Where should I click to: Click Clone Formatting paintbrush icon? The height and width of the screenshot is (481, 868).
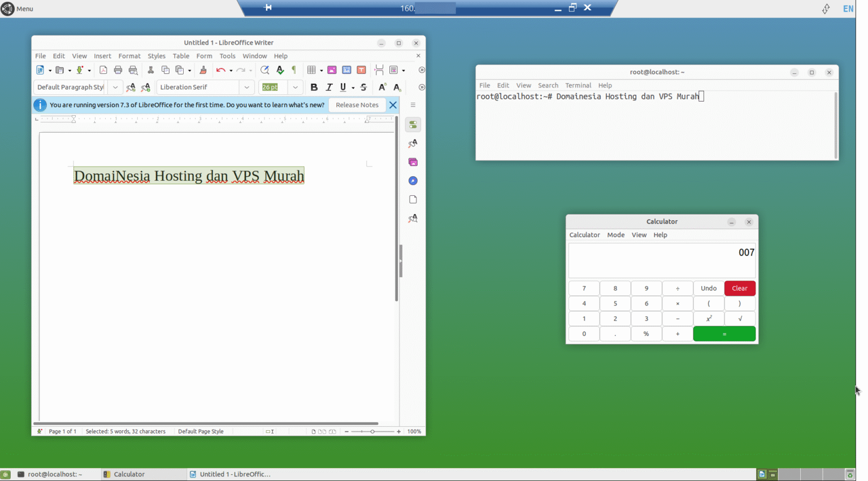click(x=203, y=70)
